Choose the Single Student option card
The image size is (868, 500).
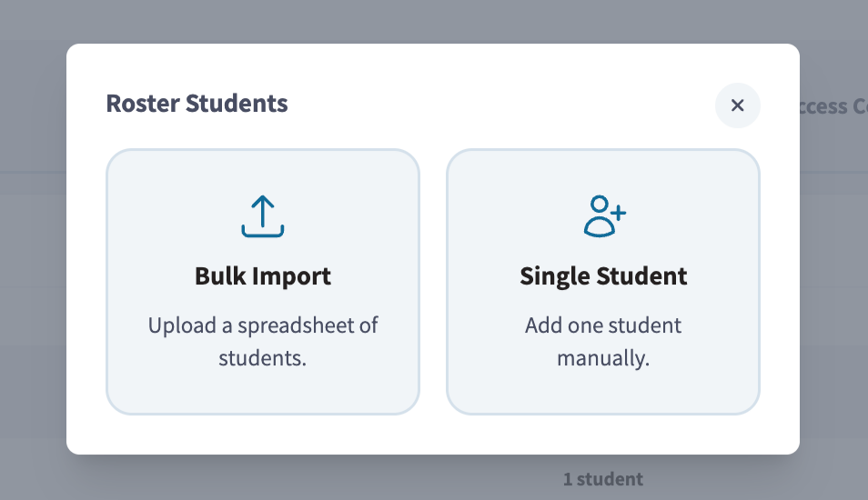603,282
